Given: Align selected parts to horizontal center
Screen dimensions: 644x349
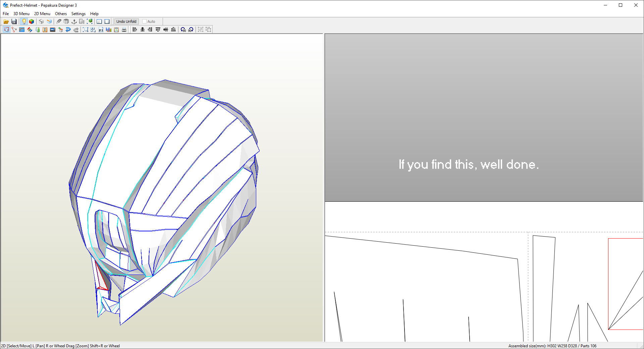Looking at the screenshot, I should [x=143, y=30].
